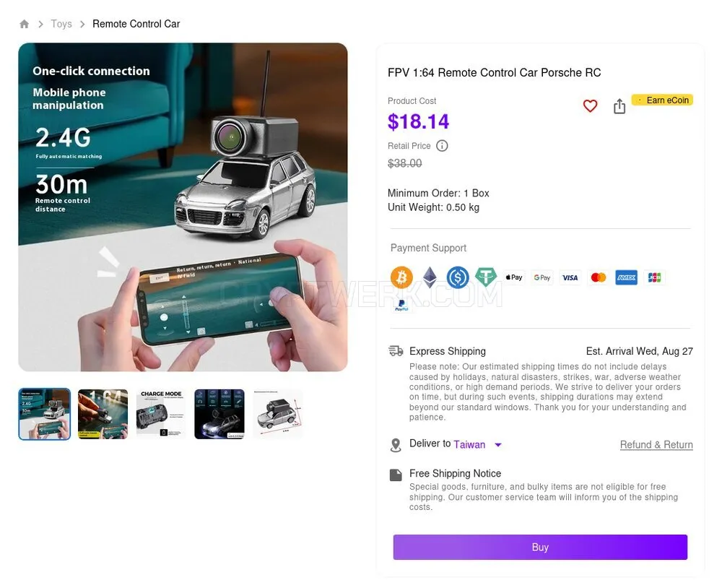722x588 pixels.
Task: Go to Toys breadcrumb category
Action: click(61, 24)
